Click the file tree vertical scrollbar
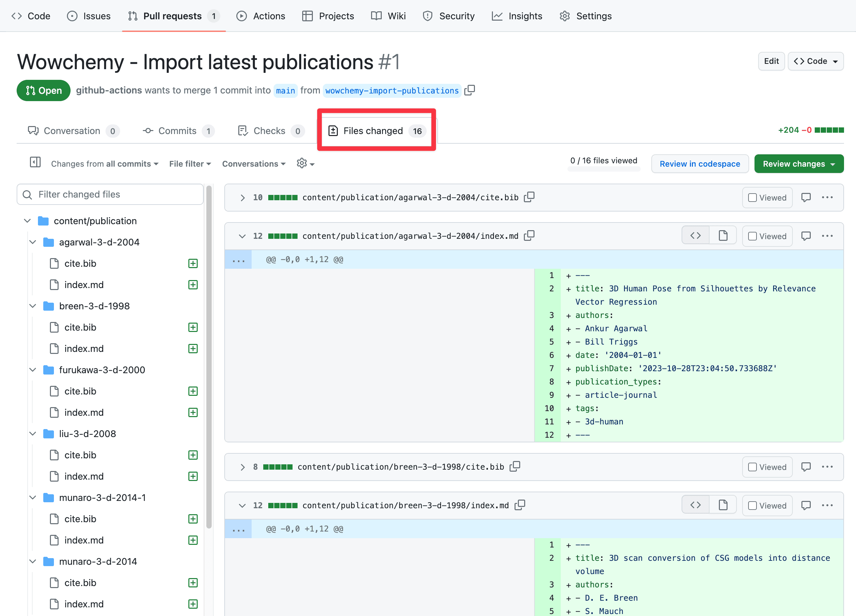This screenshot has height=616, width=856. (209, 357)
